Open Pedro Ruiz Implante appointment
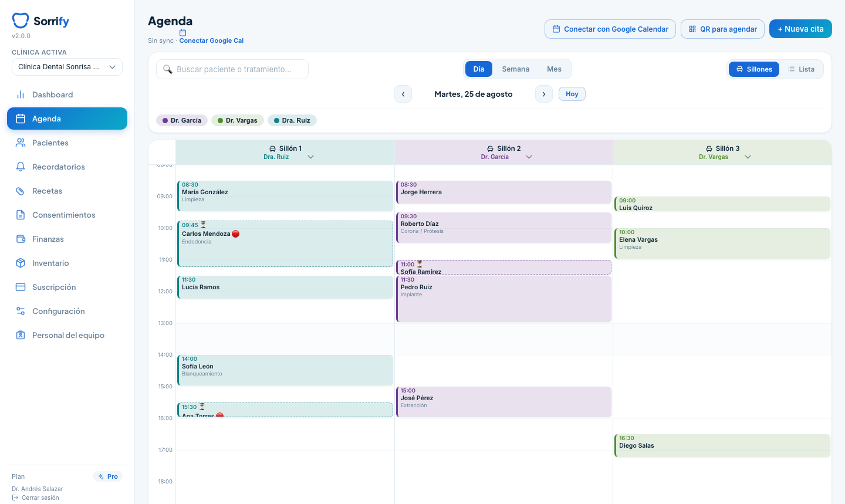845x504 pixels. click(504, 299)
